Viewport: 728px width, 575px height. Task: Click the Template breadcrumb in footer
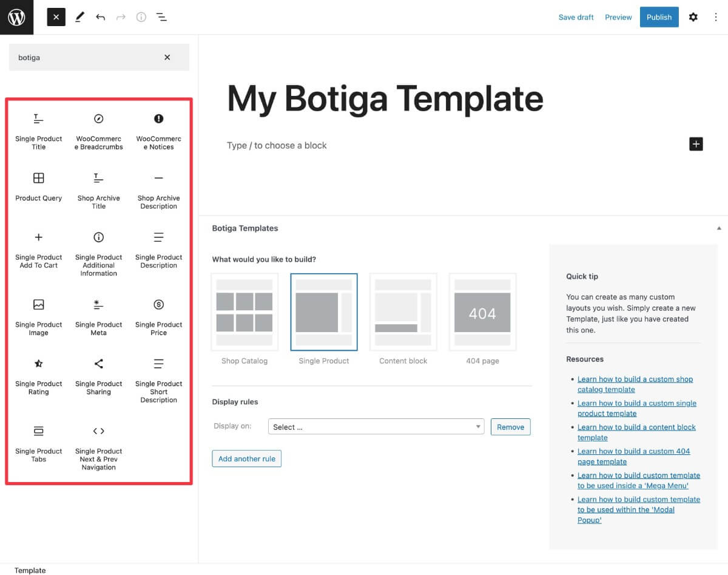click(x=30, y=570)
